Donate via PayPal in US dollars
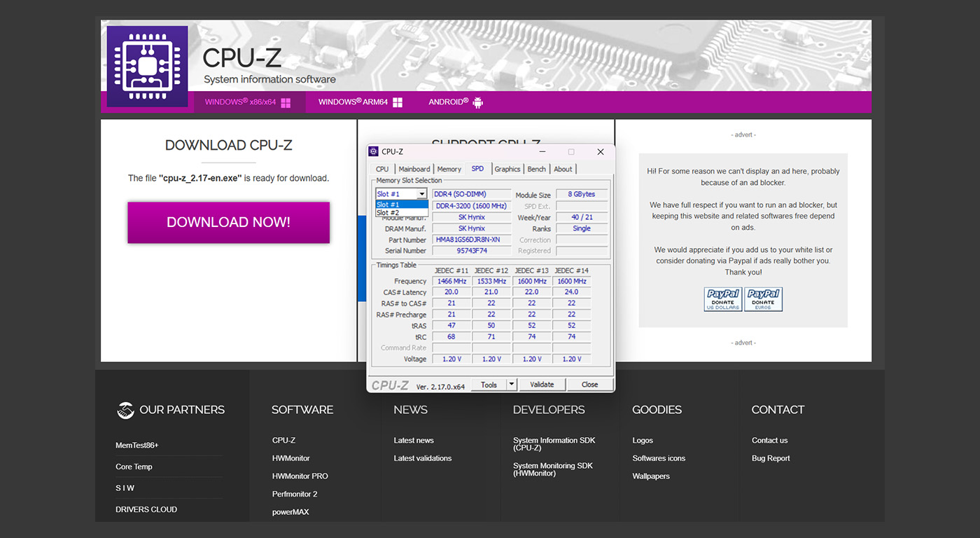Image resolution: width=980 pixels, height=538 pixels. tap(722, 299)
